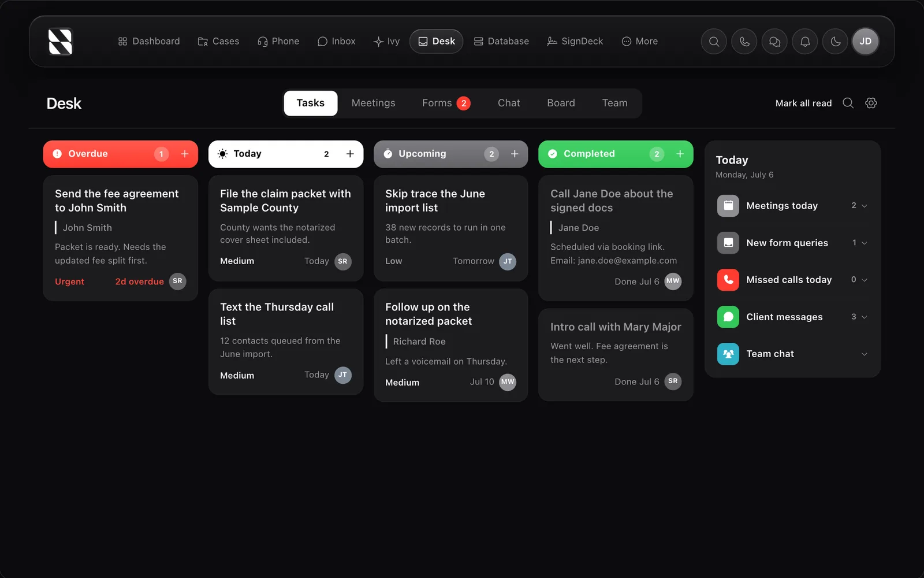Click the New form queries inbox icon
924x578 pixels.
click(728, 243)
